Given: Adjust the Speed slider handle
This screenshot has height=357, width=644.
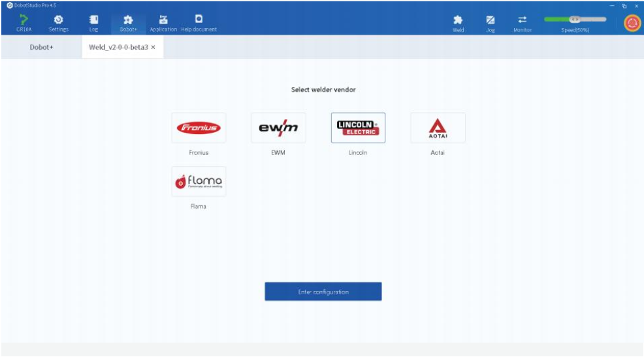Looking at the screenshot, I should click(x=575, y=20).
